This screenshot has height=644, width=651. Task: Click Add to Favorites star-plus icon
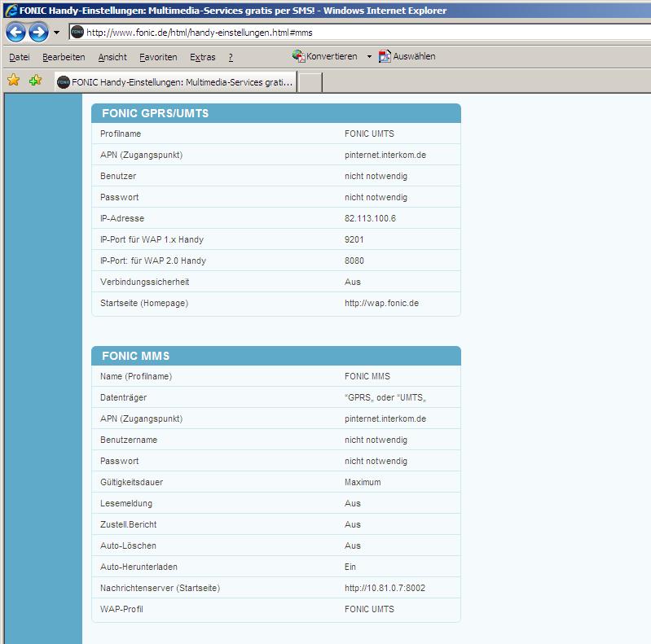point(35,80)
